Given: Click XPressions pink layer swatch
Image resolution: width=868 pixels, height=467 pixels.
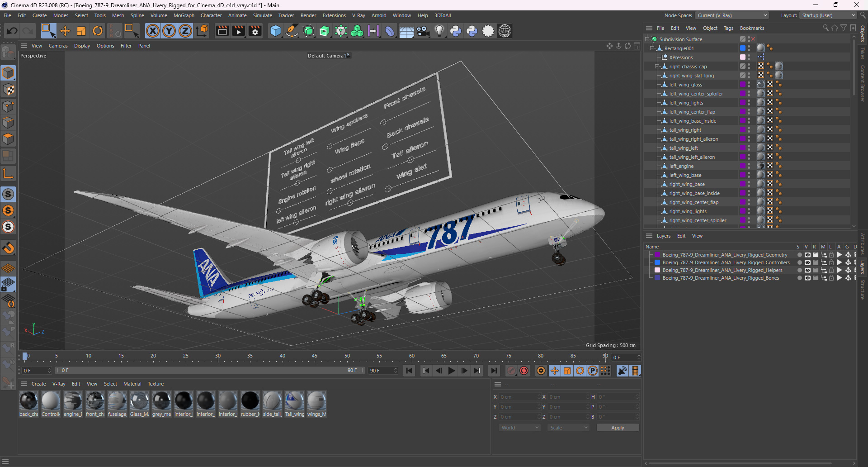Looking at the screenshot, I should click(742, 57).
